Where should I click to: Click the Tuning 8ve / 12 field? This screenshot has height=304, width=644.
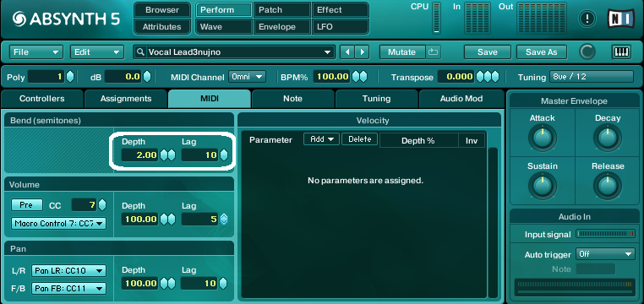(x=591, y=77)
